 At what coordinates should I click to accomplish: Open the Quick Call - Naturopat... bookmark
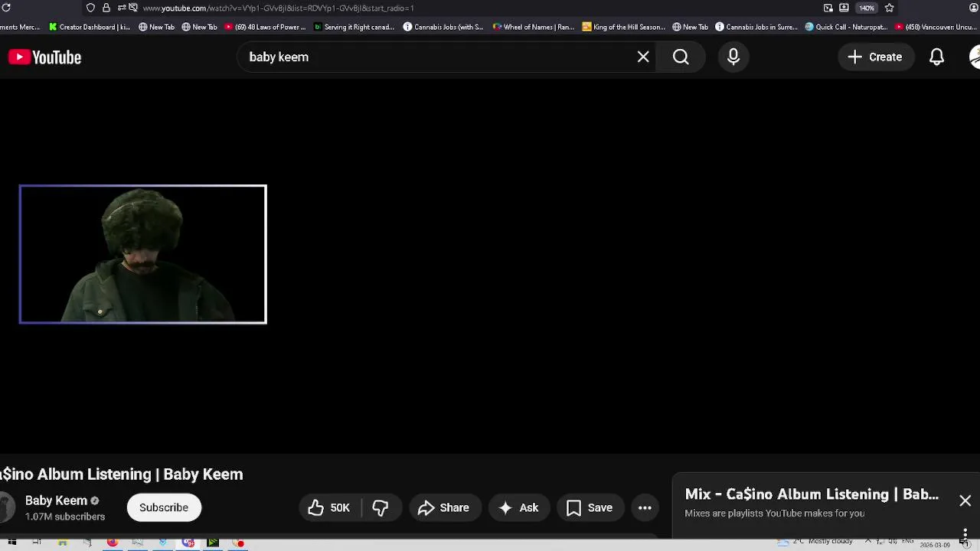point(846,27)
